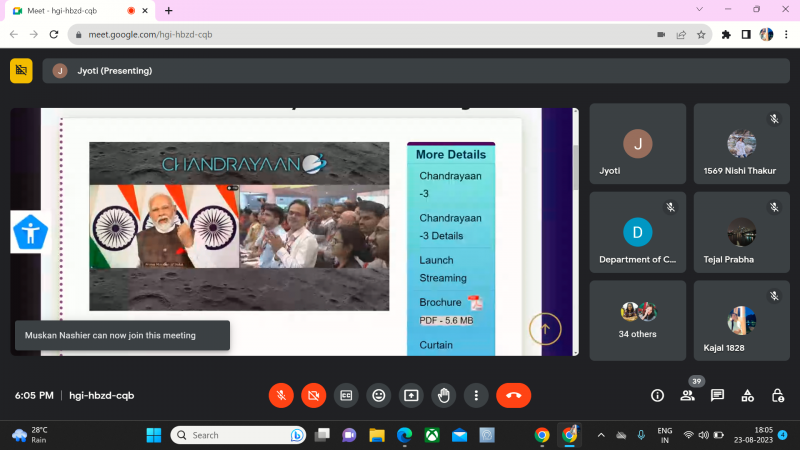The width and height of the screenshot is (800, 450).
Task: Open a new browser tab
Action: [168, 11]
